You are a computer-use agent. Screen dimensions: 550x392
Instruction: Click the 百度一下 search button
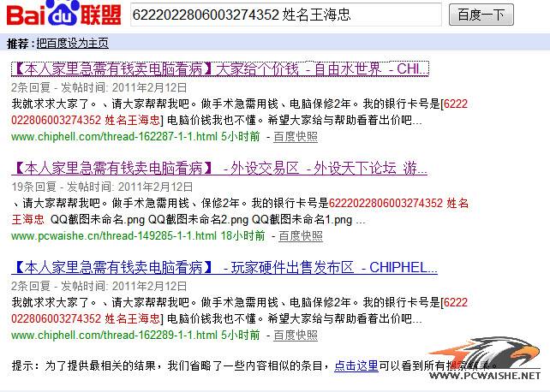coord(481,15)
